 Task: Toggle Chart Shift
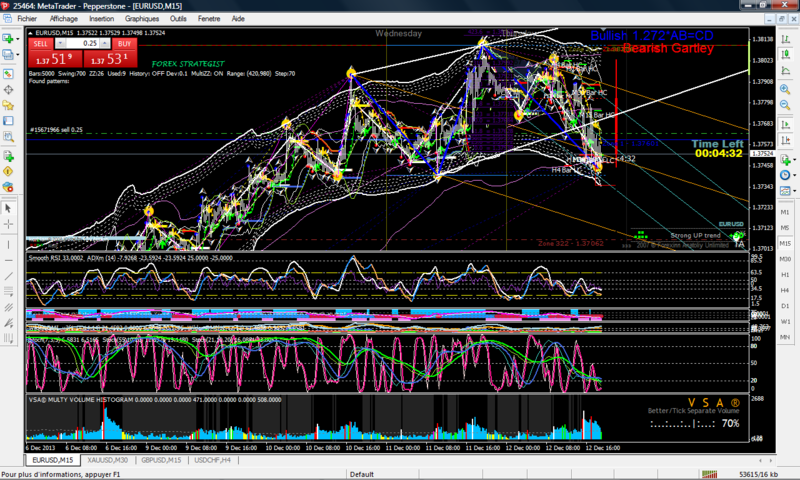tap(786, 140)
